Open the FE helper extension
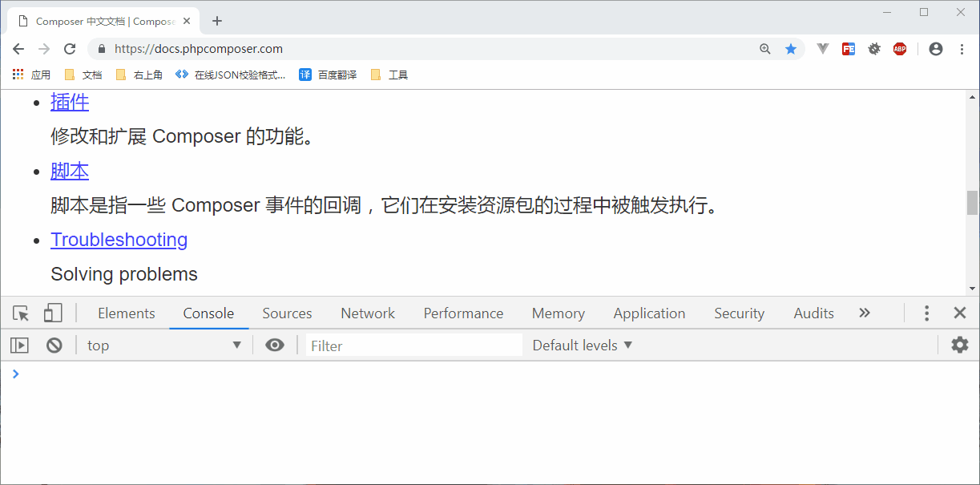The width and height of the screenshot is (980, 485). (x=849, y=49)
